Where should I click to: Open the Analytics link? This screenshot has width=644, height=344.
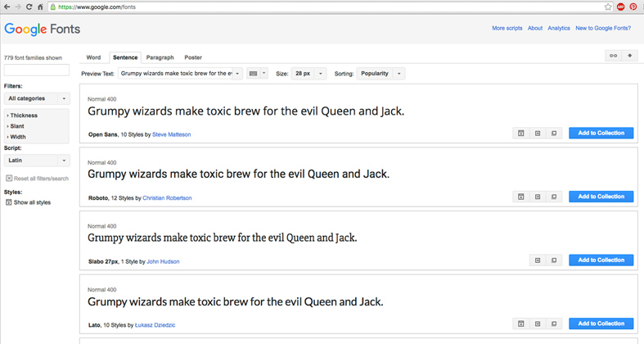(x=559, y=28)
